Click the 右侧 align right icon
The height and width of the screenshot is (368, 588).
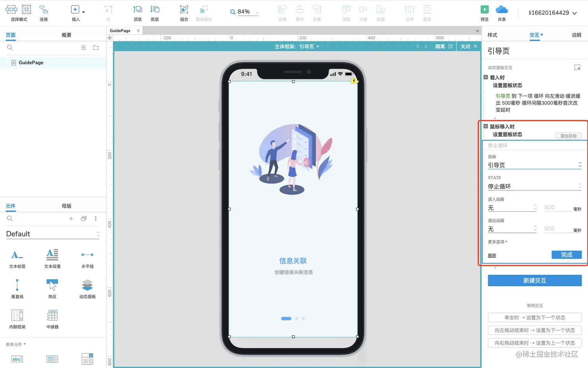317,9
